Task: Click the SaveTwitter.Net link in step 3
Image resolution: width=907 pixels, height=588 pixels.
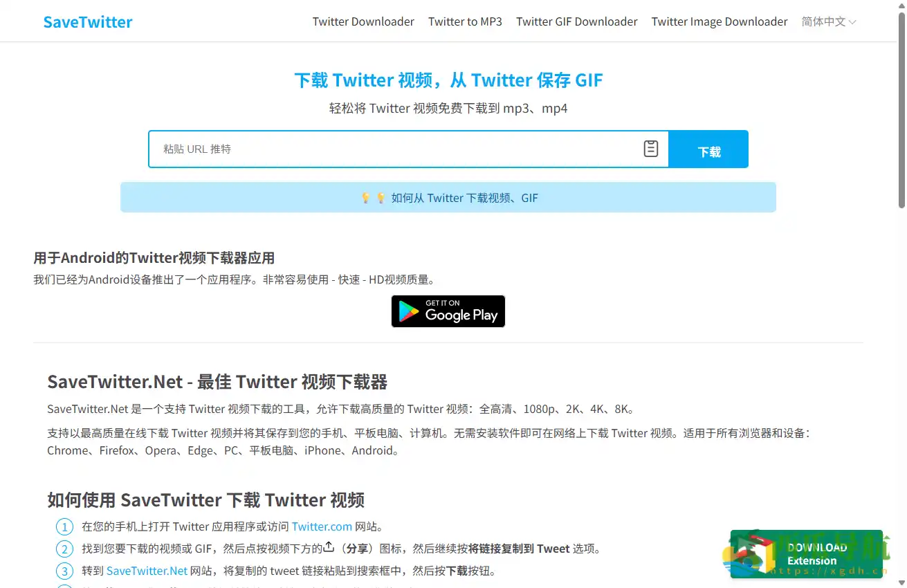Action: (148, 571)
